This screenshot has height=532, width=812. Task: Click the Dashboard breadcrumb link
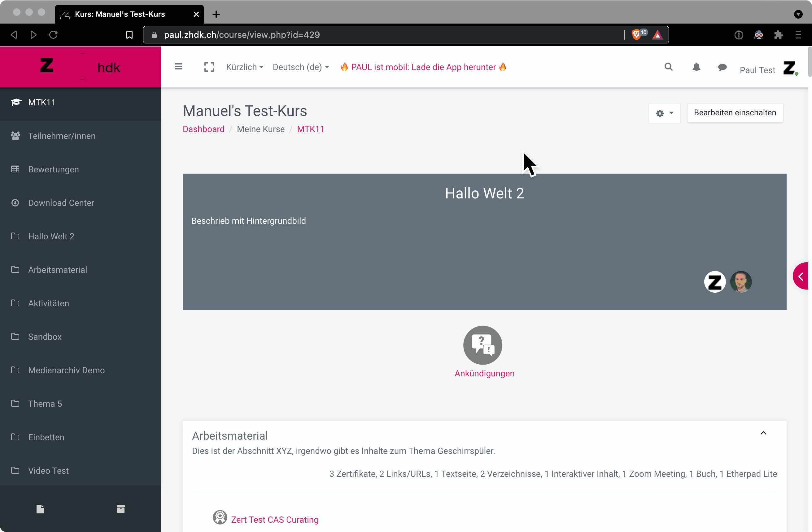click(203, 129)
